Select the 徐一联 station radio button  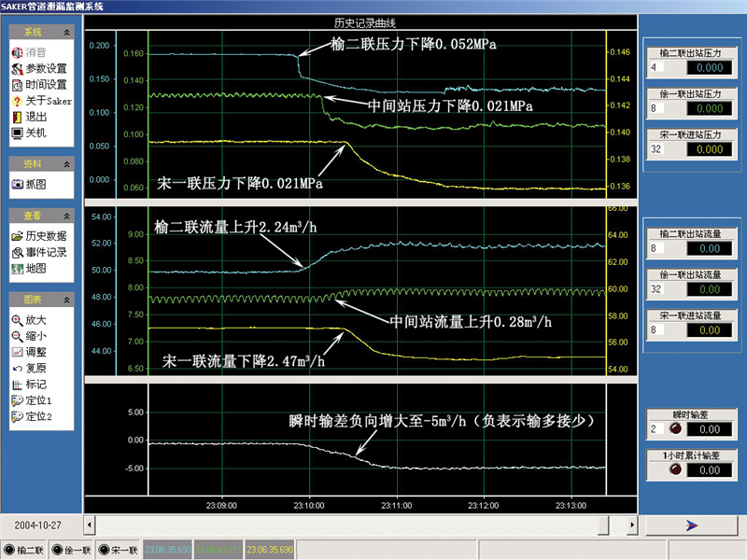(x=57, y=550)
